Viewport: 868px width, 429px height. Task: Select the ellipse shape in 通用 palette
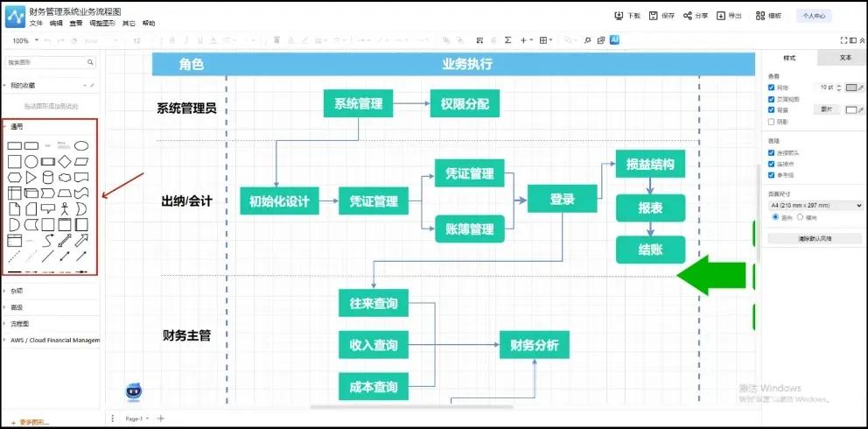(81, 145)
